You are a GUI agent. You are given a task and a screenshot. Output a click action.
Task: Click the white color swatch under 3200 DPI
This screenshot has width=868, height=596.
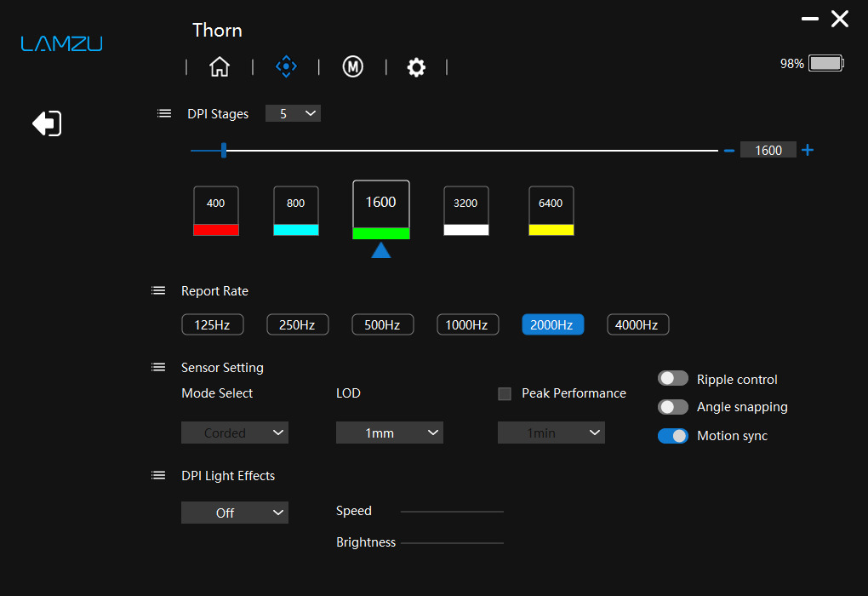(466, 230)
